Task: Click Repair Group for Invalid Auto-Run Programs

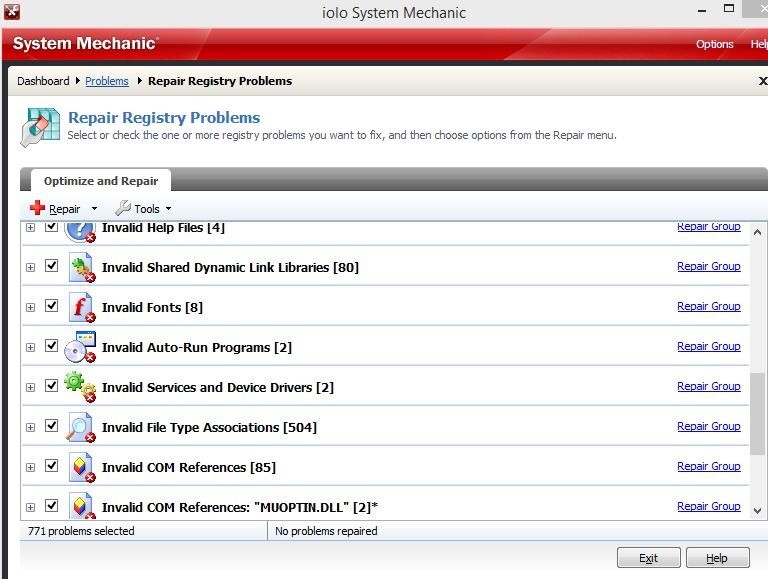Action: tap(708, 346)
